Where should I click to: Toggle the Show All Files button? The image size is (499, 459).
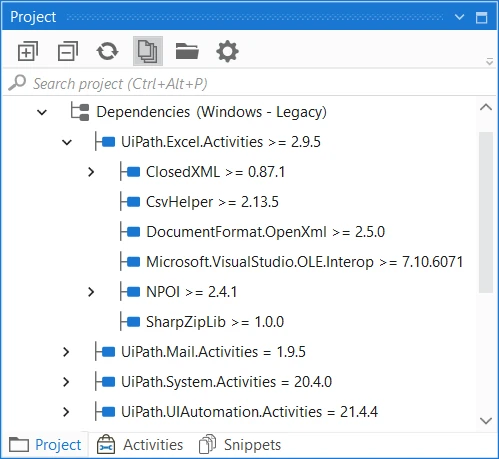148,51
